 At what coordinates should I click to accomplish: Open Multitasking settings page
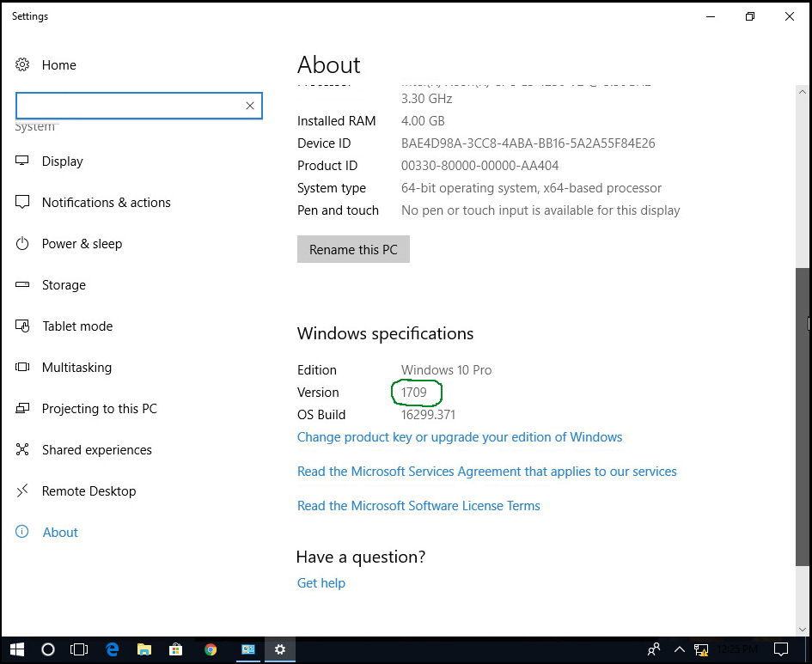(76, 367)
